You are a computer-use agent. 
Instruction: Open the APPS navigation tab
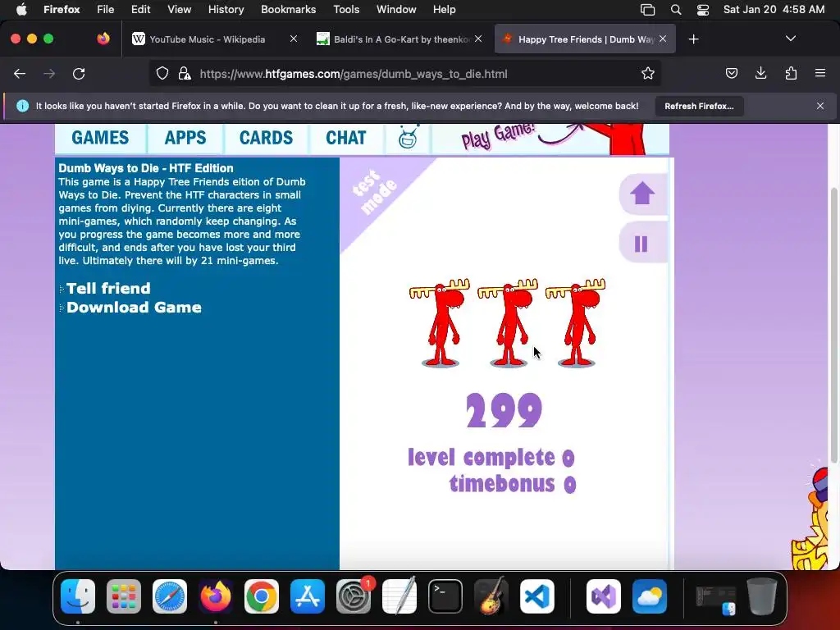click(x=185, y=138)
